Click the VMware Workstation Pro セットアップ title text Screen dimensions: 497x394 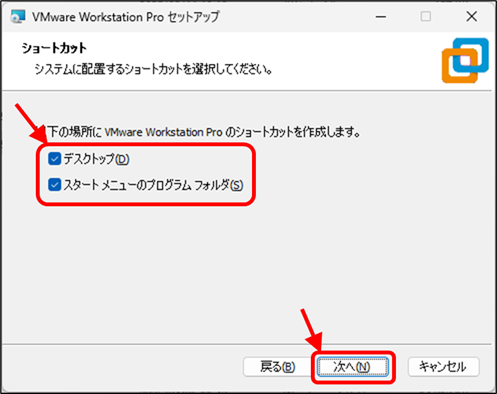coord(126,17)
